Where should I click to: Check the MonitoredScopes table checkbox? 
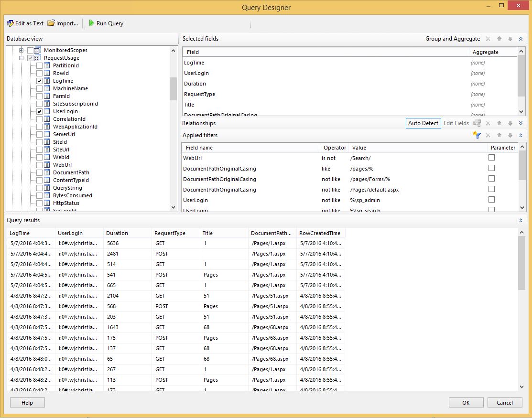click(x=30, y=50)
